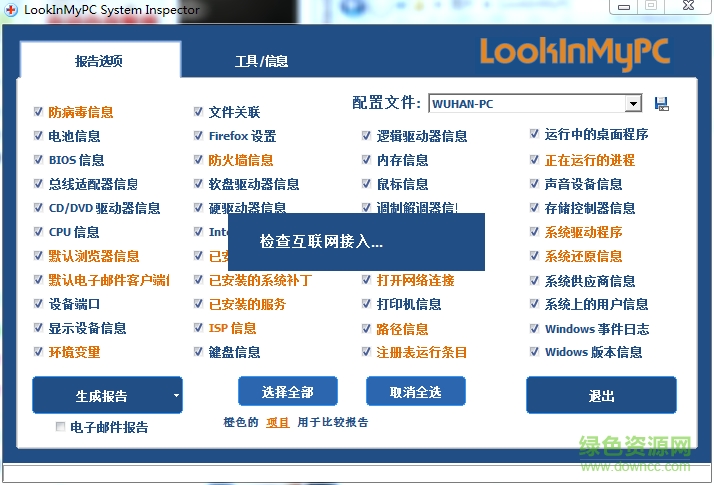Uncheck the CPU 信息 checkbox
Screen dimensions: 714x485
pyautogui.click(x=38, y=231)
